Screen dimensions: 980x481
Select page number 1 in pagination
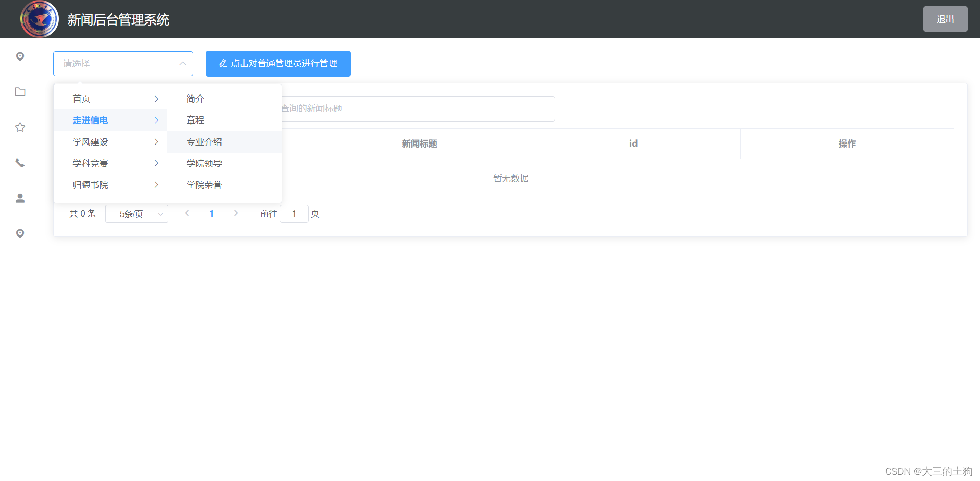point(211,213)
